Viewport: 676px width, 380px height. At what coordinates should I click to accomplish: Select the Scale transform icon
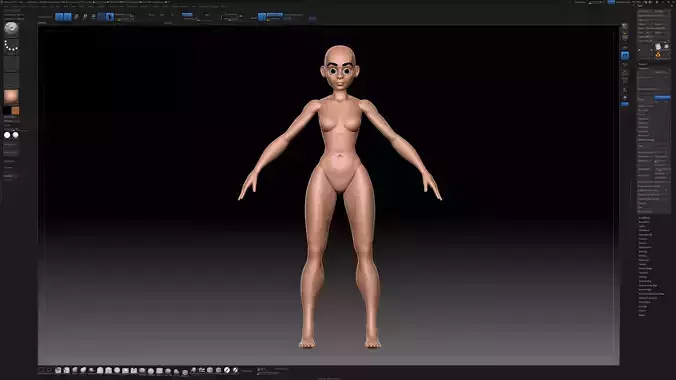[85, 17]
